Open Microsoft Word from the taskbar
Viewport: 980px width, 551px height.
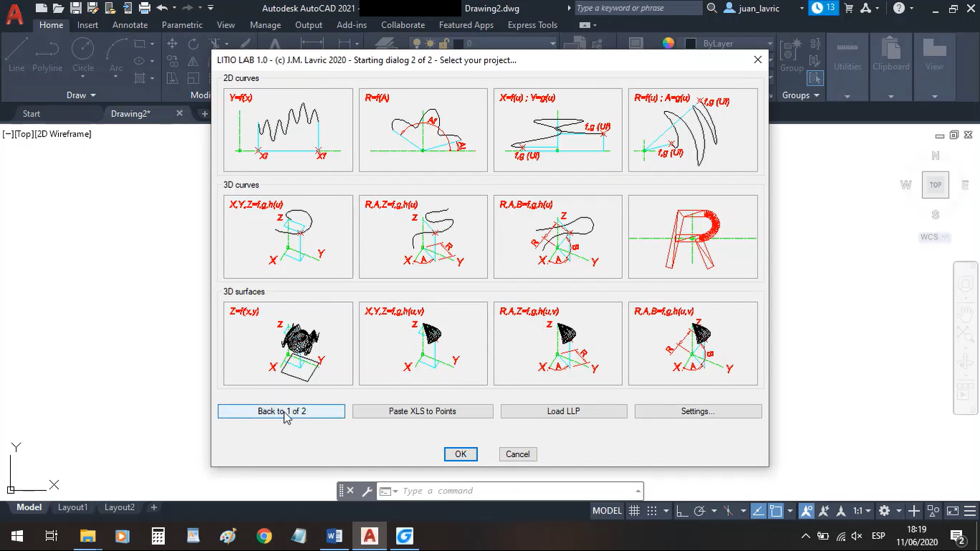point(334,536)
